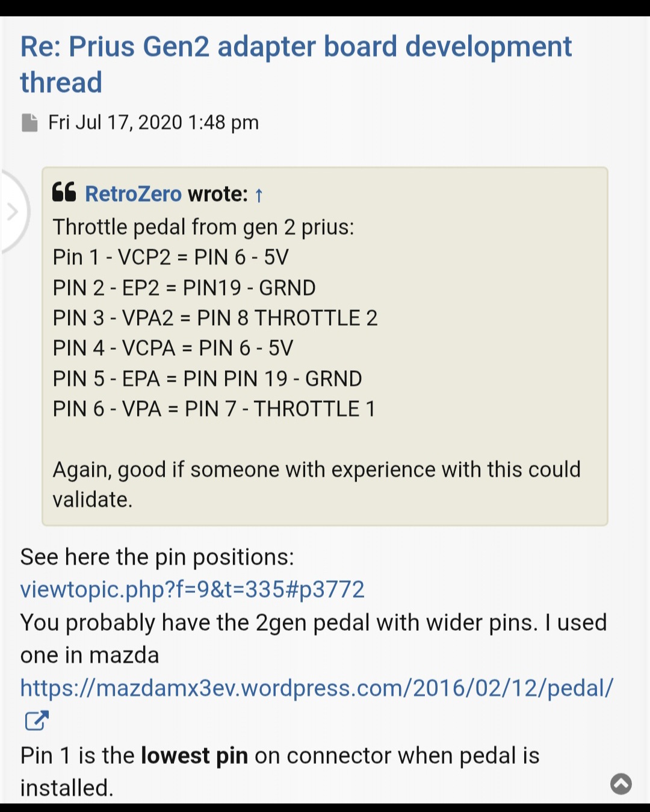Viewport: 650px width, 812px height.
Task: Open the mazdamx3ev wordpress pedal link
Action: [x=317, y=687]
